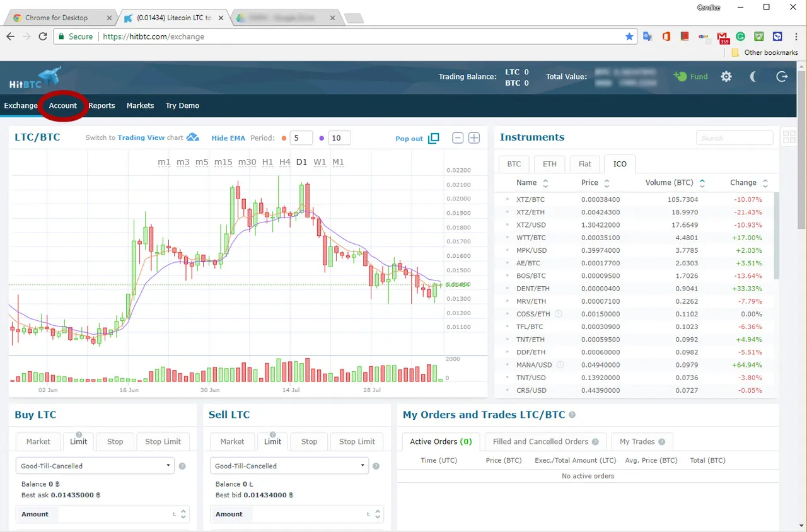Image resolution: width=807 pixels, height=532 pixels.
Task: Open the Chrome three-dot menu
Action: click(796, 37)
